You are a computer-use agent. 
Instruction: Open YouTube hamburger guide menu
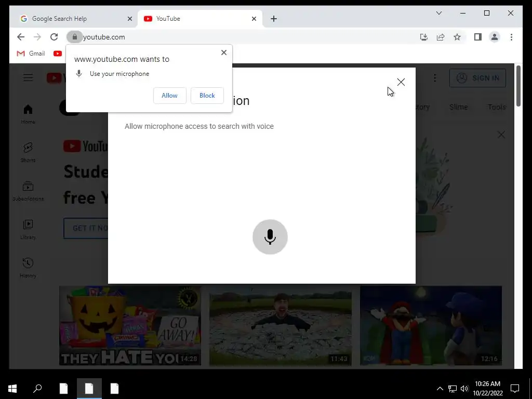click(28, 78)
